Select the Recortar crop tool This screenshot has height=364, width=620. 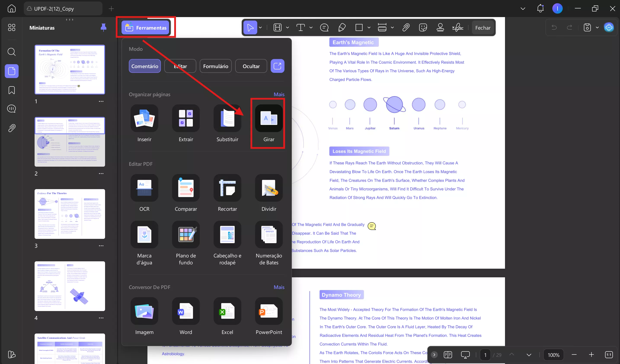pyautogui.click(x=227, y=188)
